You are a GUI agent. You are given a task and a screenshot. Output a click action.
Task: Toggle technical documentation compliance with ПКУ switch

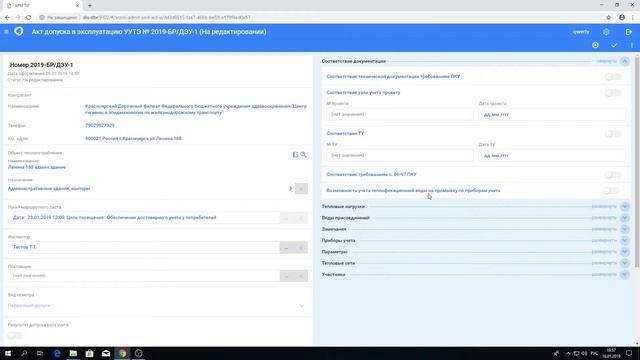coord(613,77)
